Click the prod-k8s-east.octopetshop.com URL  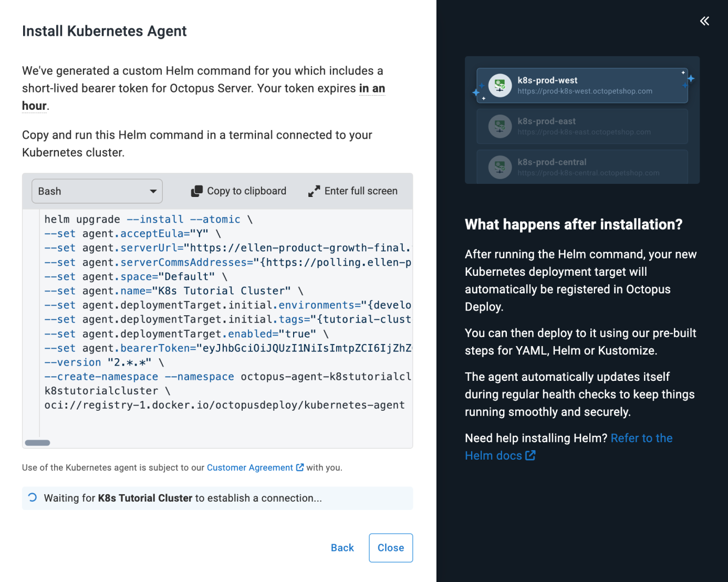[584, 132]
